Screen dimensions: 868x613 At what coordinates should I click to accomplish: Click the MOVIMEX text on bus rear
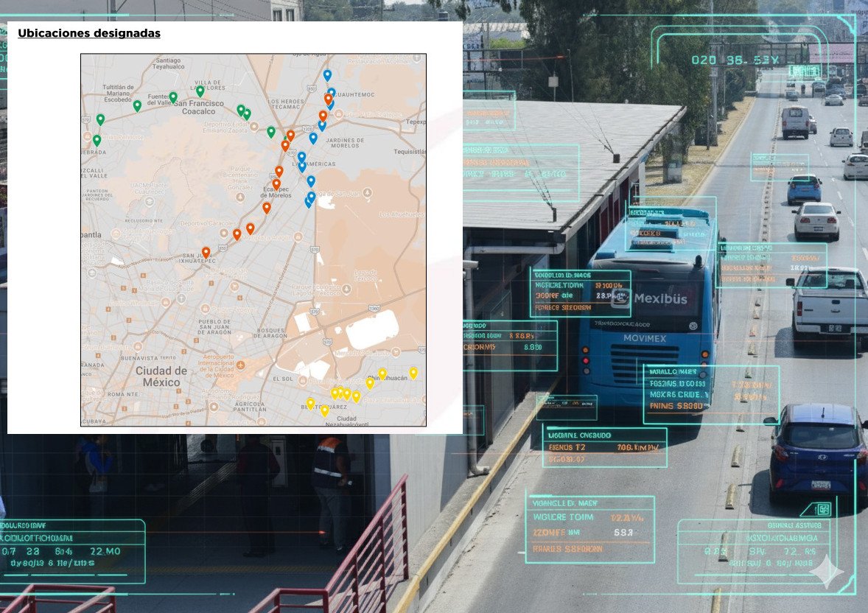point(646,338)
